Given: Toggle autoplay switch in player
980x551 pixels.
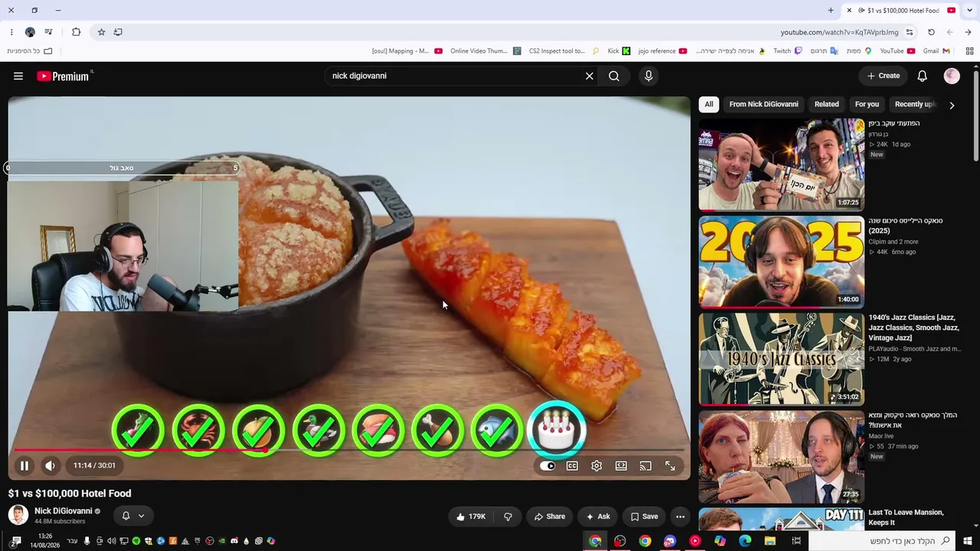Looking at the screenshot, I should [547, 465].
